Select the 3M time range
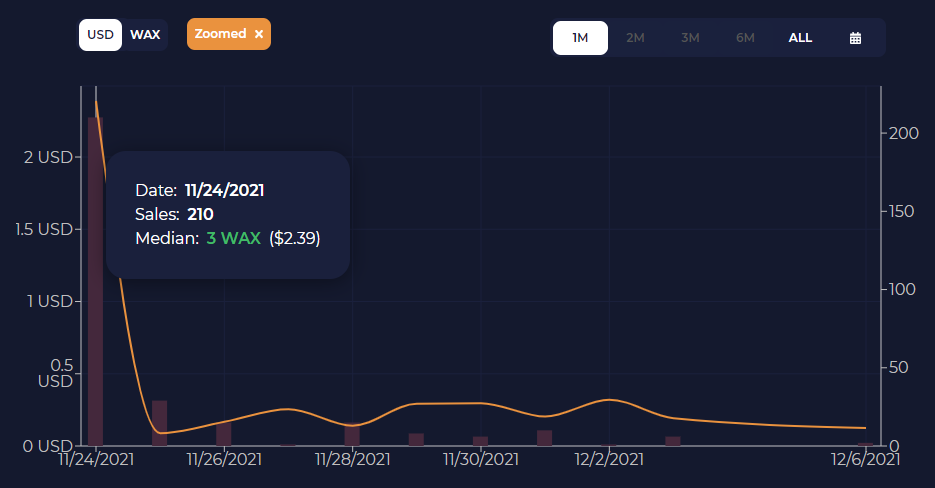 tap(690, 38)
